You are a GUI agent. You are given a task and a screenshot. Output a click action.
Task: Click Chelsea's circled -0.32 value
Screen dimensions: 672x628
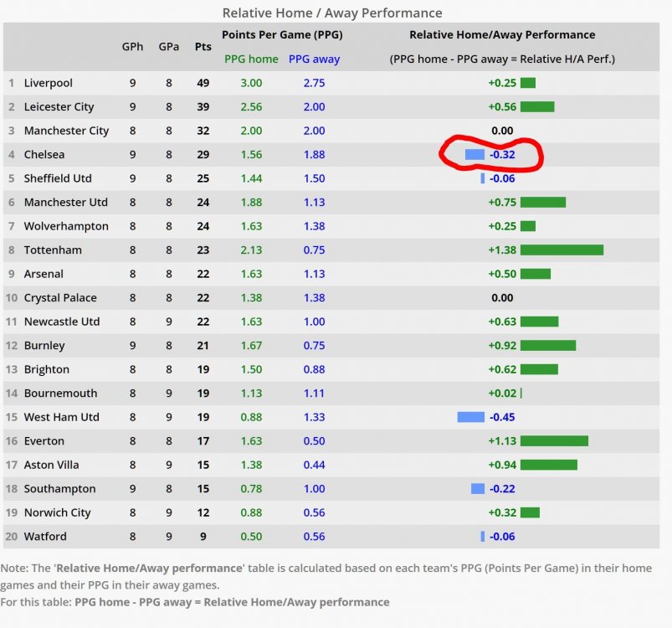point(502,154)
